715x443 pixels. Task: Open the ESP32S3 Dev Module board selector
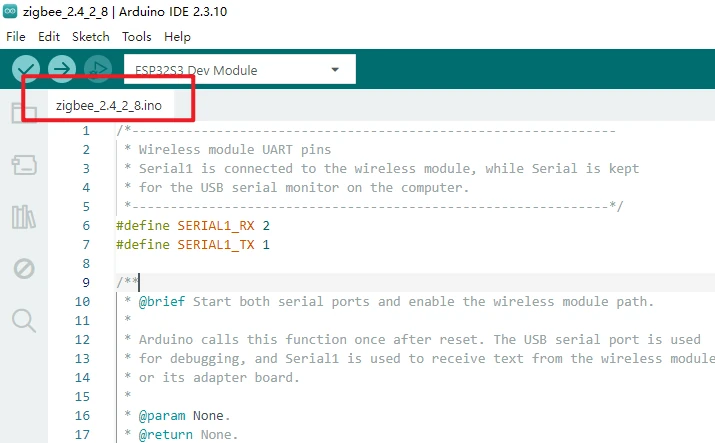(239, 70)
